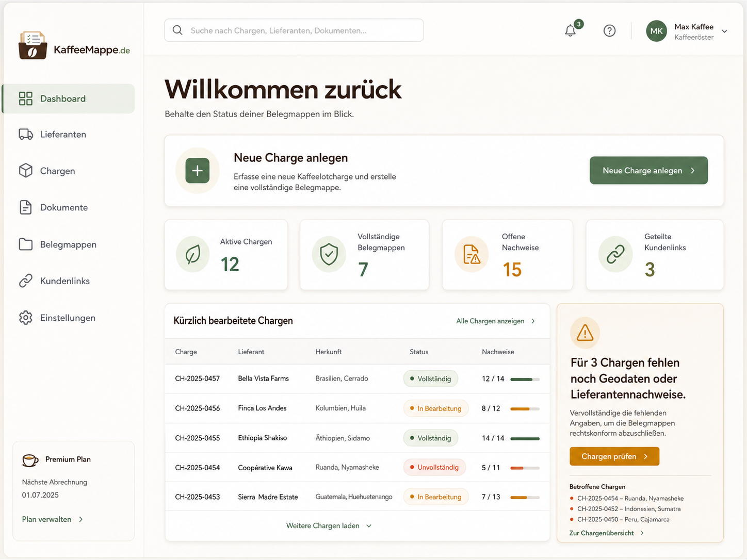The height and width of the screenshot is (560, 747).
Task: Click progress bar for CH-2025-0454
Action: (x=525, y=468)
